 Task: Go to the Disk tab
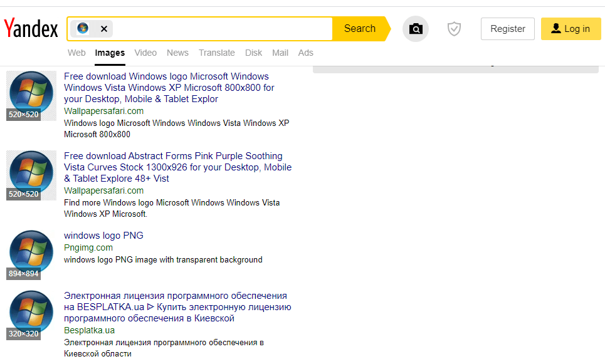tap(253, 53)
